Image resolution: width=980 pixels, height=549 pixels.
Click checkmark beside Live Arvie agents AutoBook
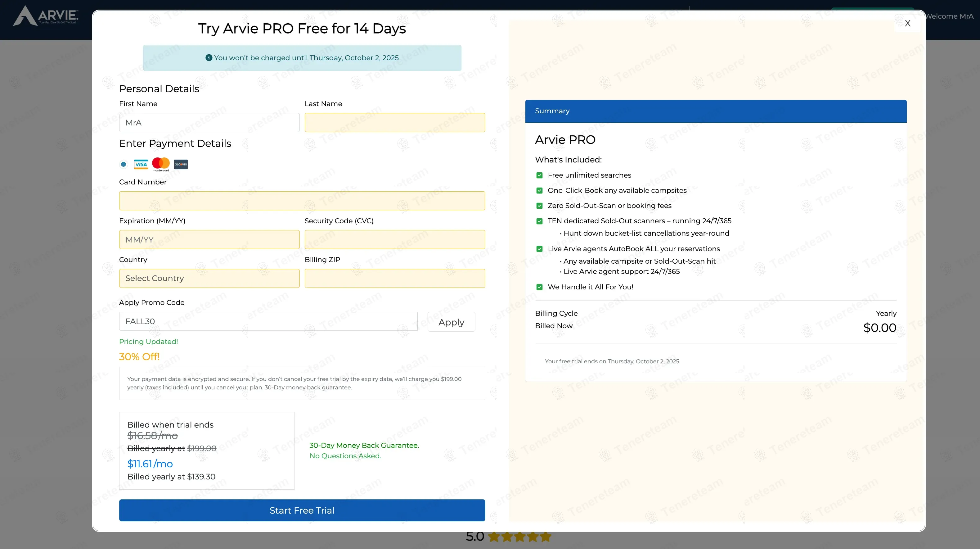539,249
